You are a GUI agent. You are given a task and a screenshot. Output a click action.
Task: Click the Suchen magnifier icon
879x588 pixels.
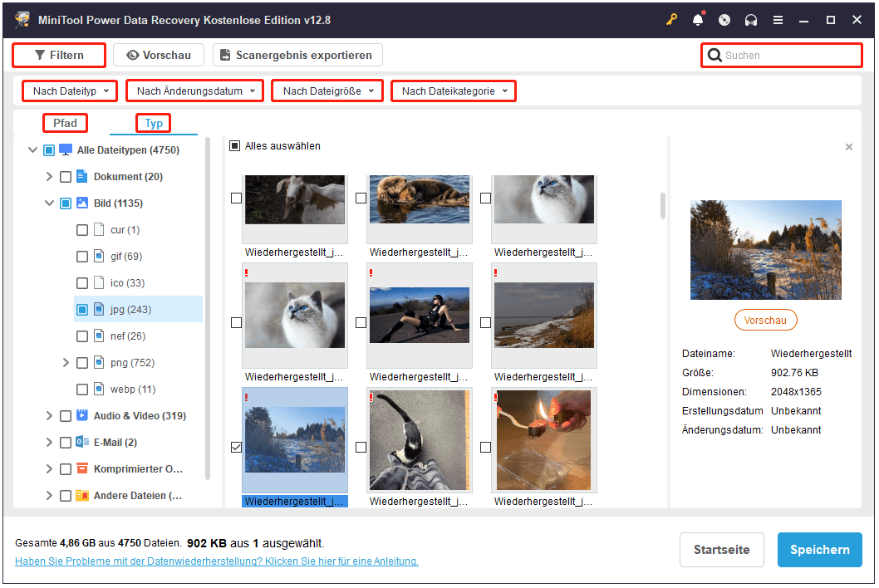coord(715,55)
